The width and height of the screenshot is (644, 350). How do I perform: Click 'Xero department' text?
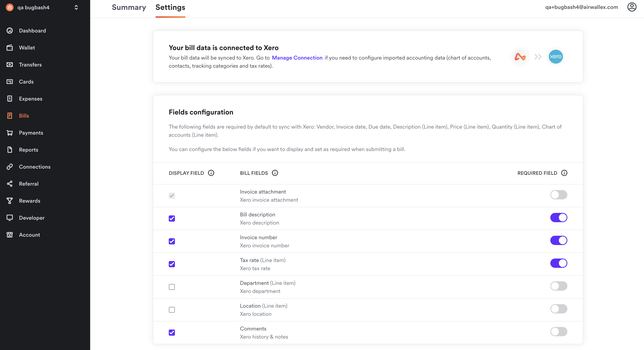click(x=260, y=291)
